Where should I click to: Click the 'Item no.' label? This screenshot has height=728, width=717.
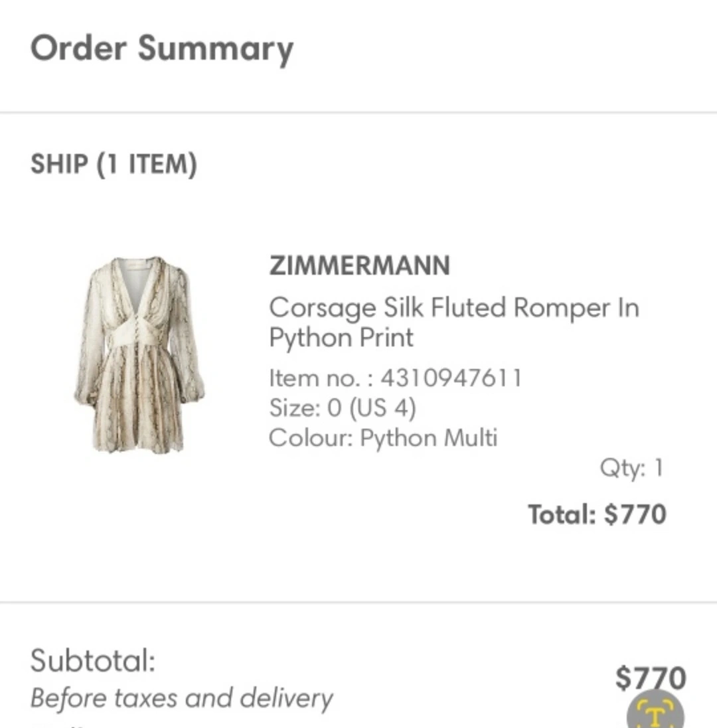click(321, 378)
